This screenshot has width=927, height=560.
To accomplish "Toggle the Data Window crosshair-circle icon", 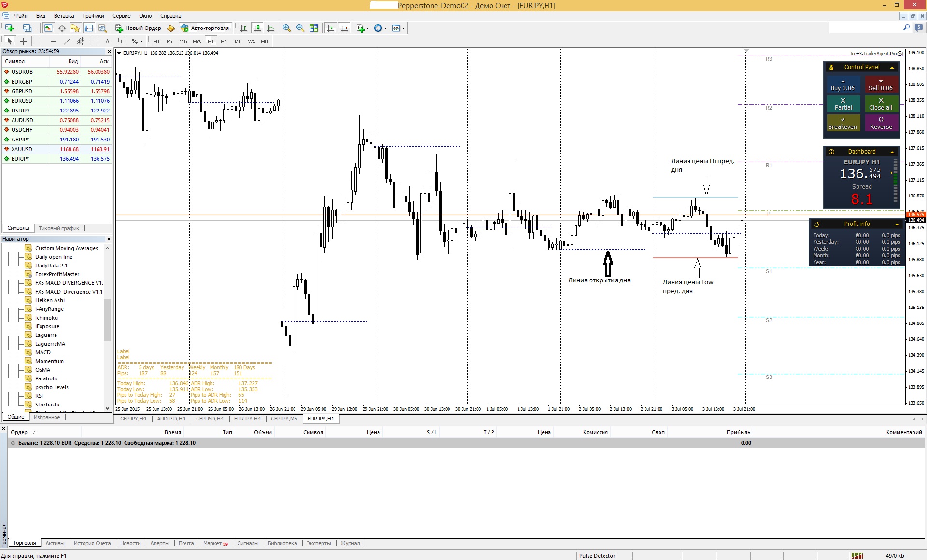I will click(x=62, y=28).
